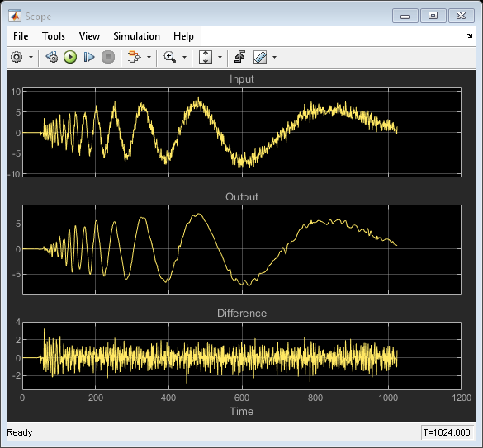483x448 pixels.
Task: Toggle the Cursor Measurements ruler icon
Action: (x=260, y=57)
